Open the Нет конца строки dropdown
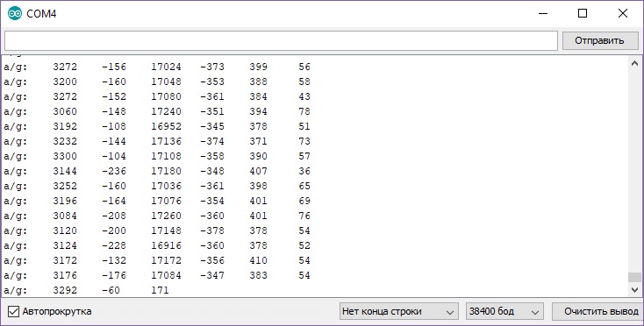Viewport: 644px width, 326px height. coord(399,312)
